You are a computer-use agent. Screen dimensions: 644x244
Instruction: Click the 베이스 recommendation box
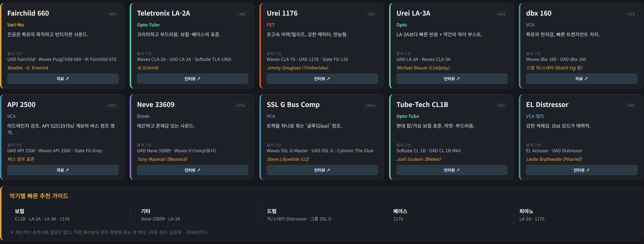(448, 215)
